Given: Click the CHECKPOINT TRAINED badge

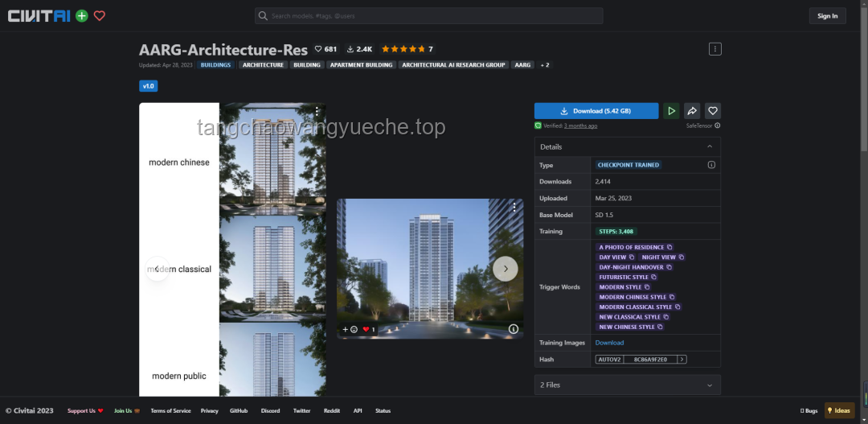Looking at the screenshot, I should (628, 165).
